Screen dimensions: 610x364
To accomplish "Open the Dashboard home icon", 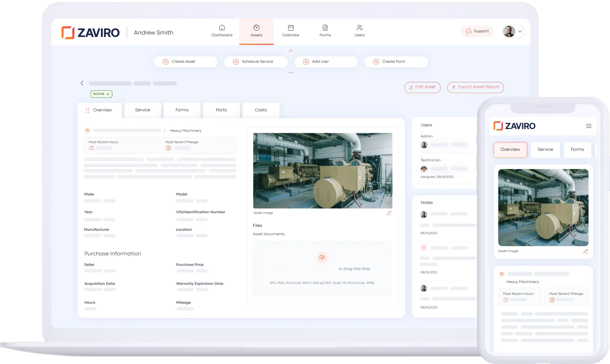I will pos(222,28).
